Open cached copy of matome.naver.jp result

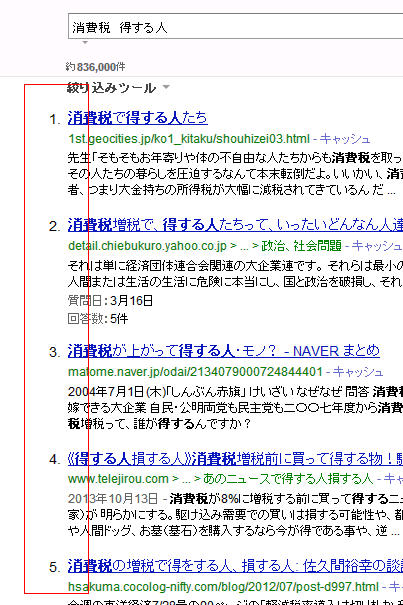click(358, 372)
